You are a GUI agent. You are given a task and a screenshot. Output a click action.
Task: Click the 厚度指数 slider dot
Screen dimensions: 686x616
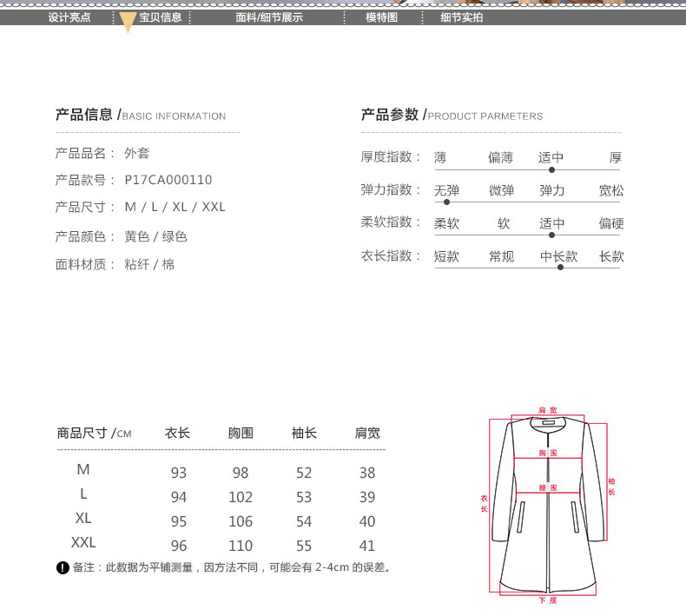point(551,169)
